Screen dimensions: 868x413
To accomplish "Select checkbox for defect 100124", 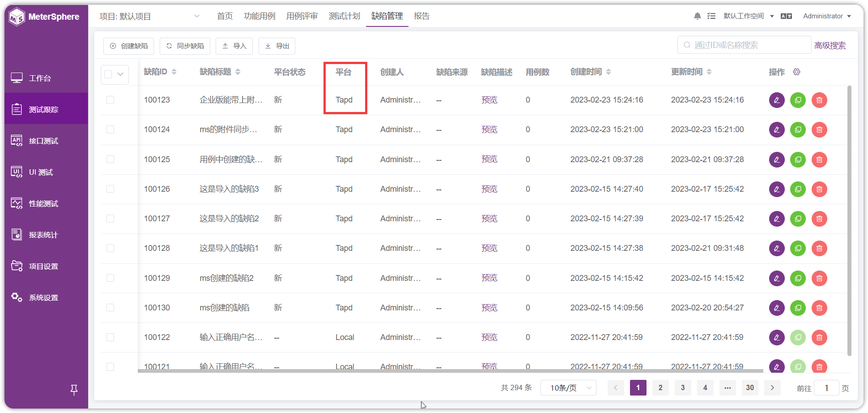I will [x=110, y=129].
